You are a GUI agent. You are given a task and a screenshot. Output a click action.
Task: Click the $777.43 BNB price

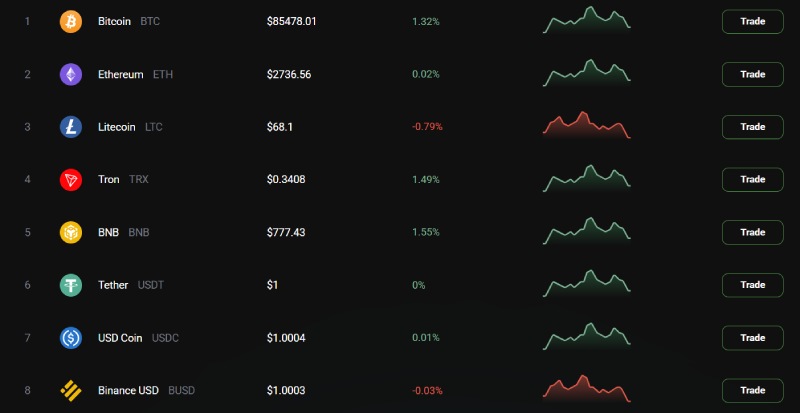coord(286,232)
